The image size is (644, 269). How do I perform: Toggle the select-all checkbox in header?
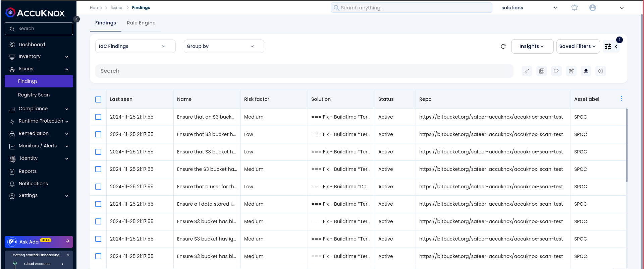98,99
